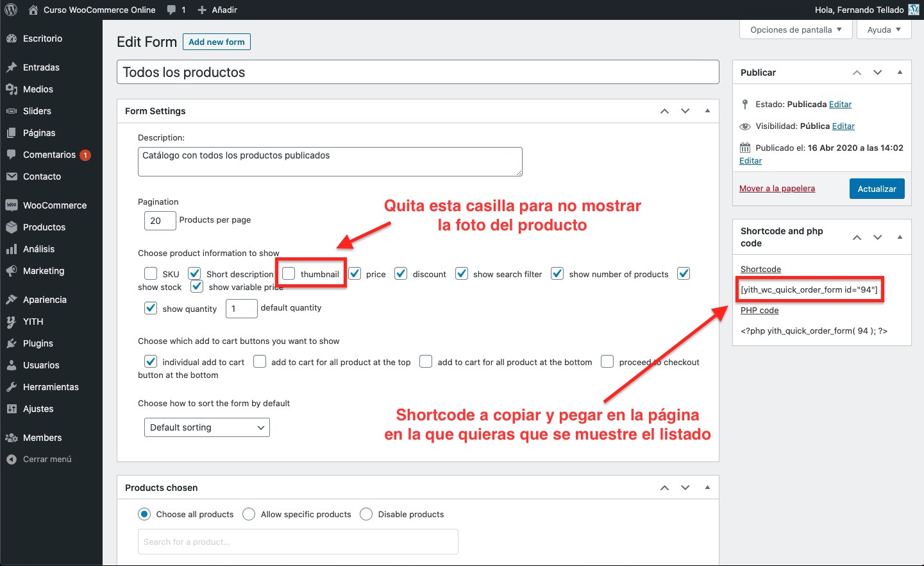Go to the Apariencia menu

point(44,300)
